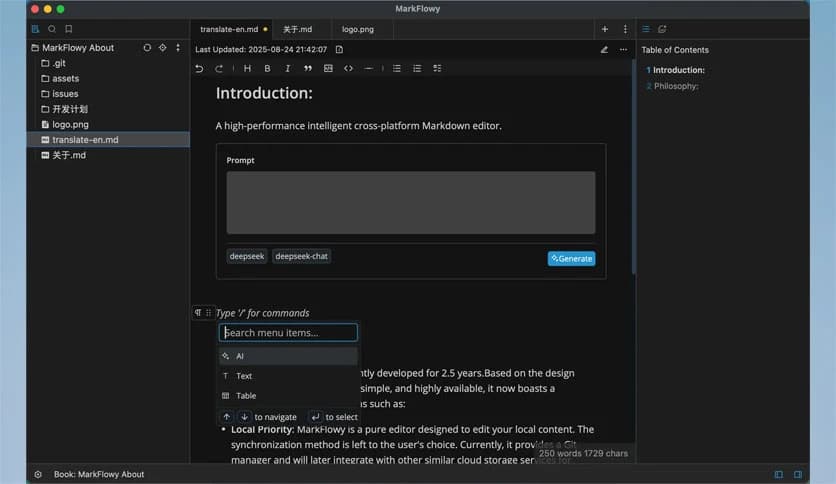This screenshot has height=484, width=836.
Task: Open settings gear in status bar
Action: pos(38,474)
